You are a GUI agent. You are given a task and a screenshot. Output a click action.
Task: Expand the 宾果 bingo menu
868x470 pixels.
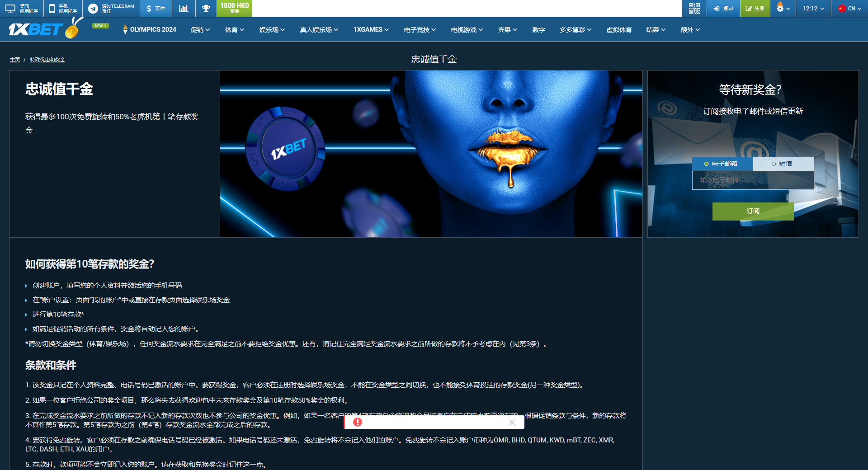(507, 30)
